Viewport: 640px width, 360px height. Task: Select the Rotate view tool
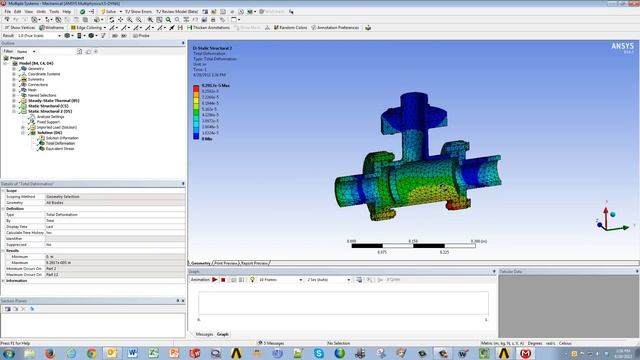[x=111, y=20]
